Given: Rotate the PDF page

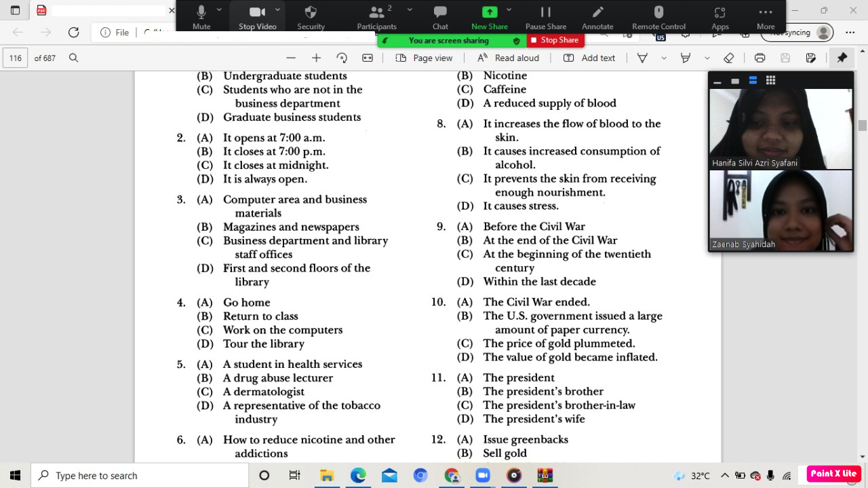Looking at the screenshot, I should pyautogui.click(x=342, y=58).
